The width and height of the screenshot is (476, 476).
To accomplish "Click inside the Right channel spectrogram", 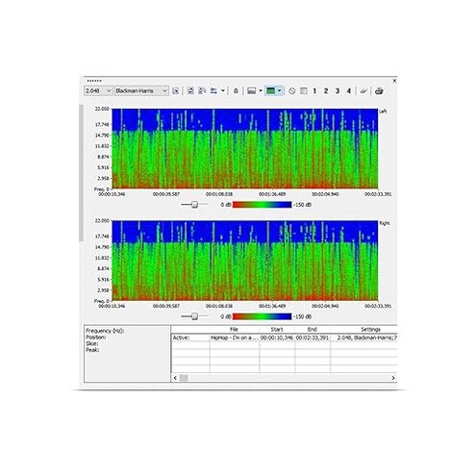I will (x=245, y=261).
